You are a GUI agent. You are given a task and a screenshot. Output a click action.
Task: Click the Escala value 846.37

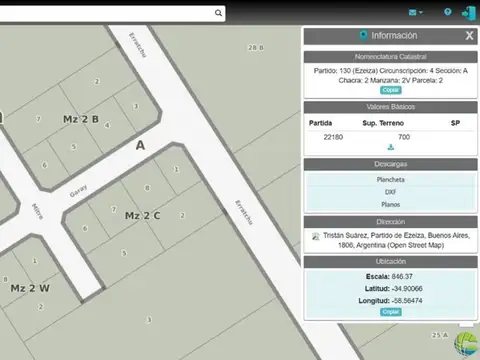(x=402, y=276)
